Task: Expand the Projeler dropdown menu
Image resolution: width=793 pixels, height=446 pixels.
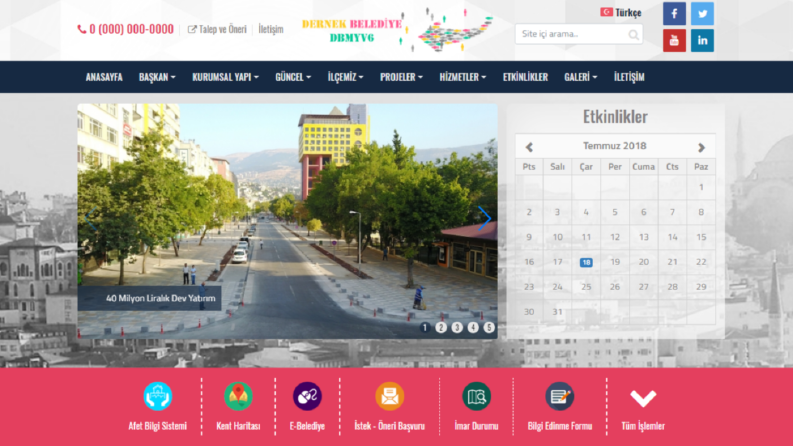Action: click(401, 77)
